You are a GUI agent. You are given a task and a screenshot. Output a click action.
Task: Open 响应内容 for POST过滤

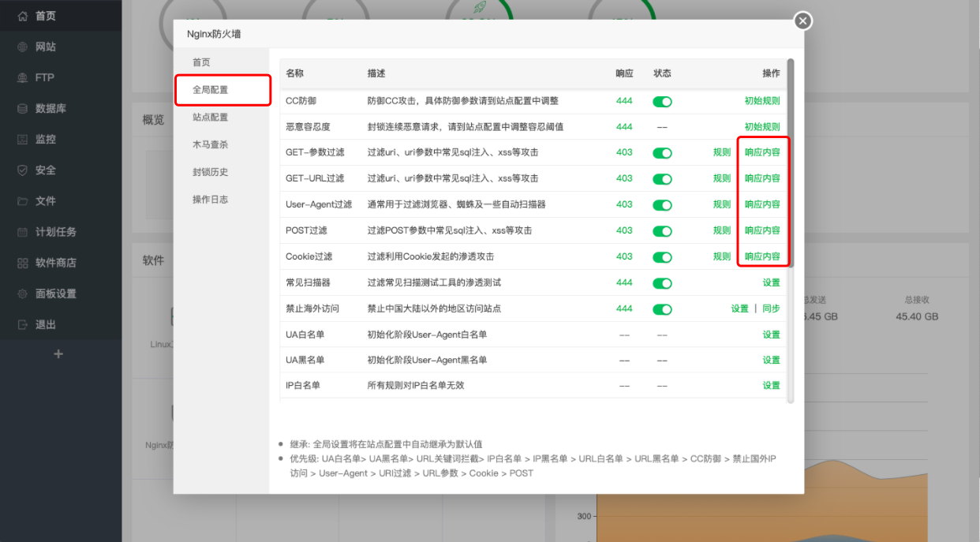pos(762,230)
